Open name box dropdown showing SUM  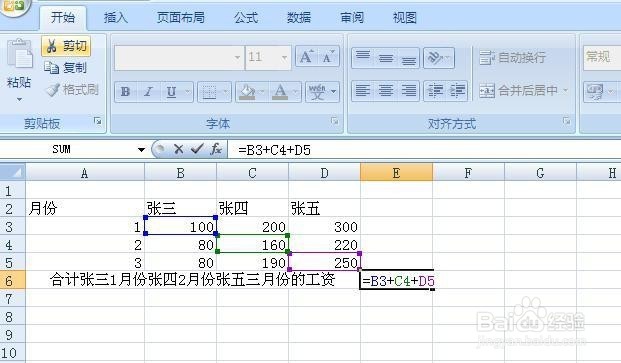tap(141, 150)
